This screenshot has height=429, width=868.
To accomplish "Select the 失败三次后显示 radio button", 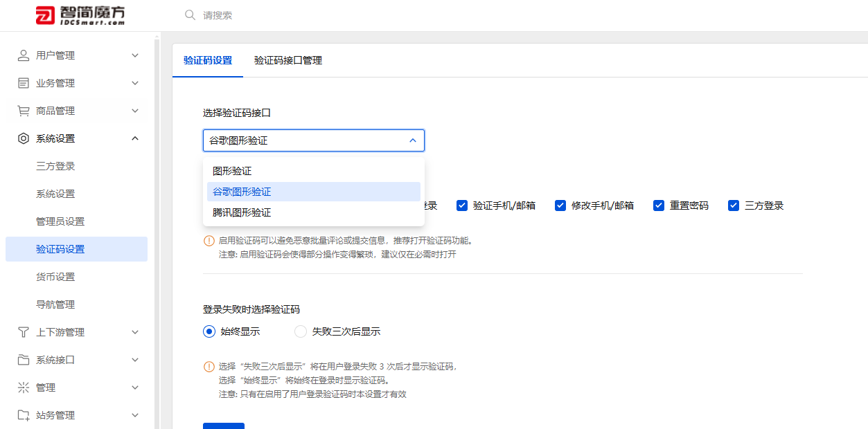I will tap(301, 331).
